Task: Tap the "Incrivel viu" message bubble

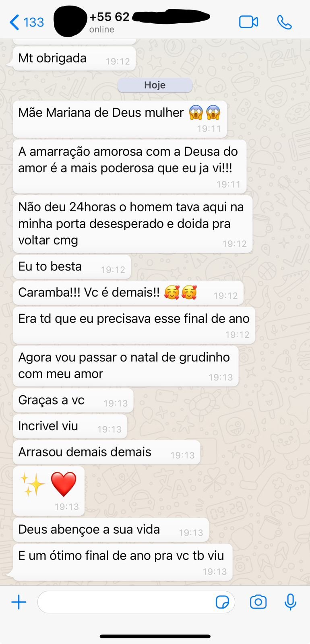Action: click(x=70, y=426)
